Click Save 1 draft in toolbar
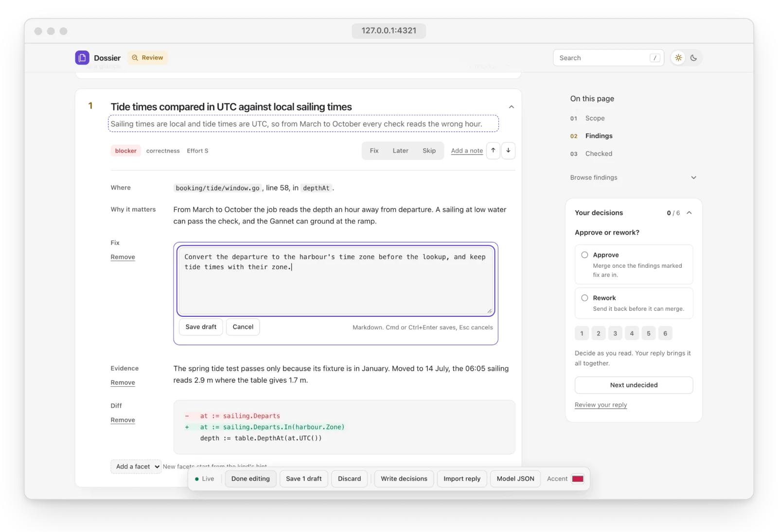The image size is (778, 532). tap(304, 479)
